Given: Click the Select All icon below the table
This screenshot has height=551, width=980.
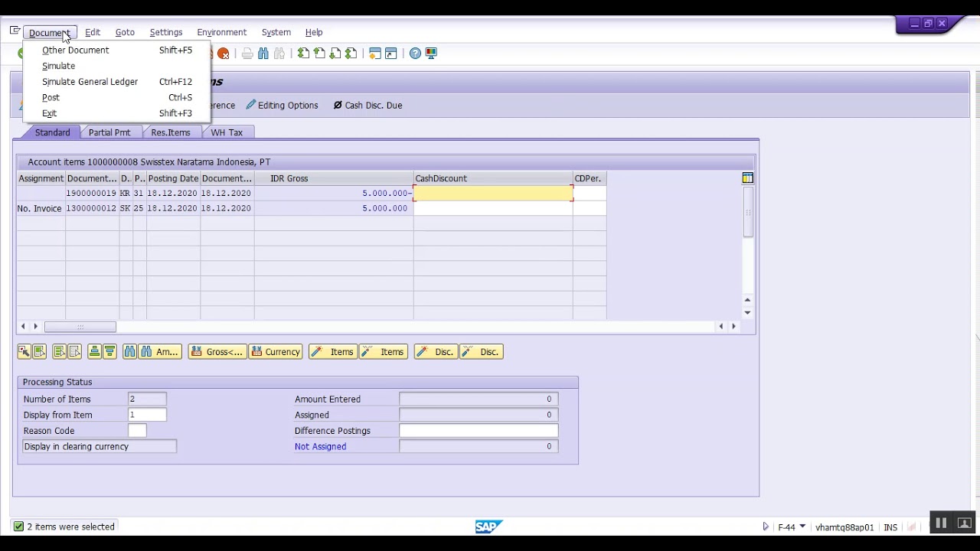Looking at the screenshot, I should [x=59, y=352].
